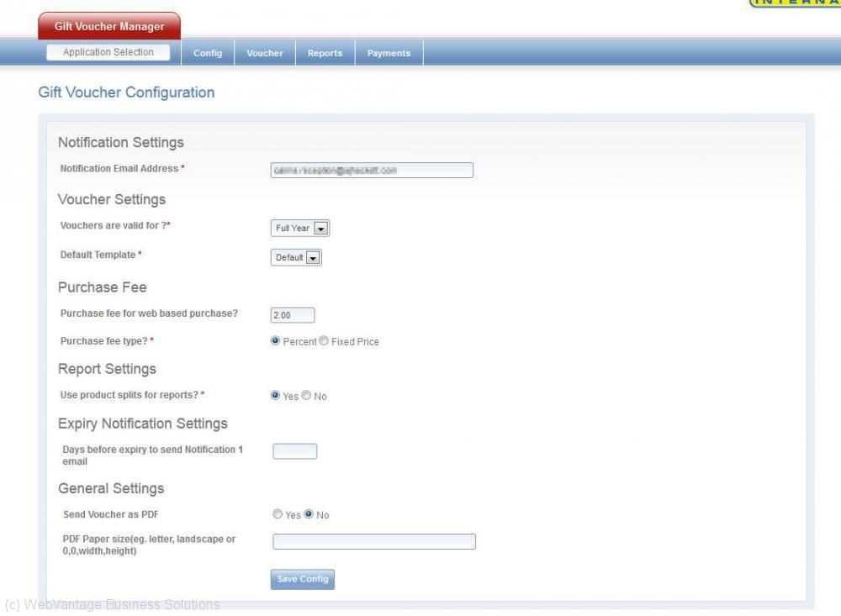Expand the Vouchers valid for dropdown
Screen dimensions: 841x616
(300, 229)
